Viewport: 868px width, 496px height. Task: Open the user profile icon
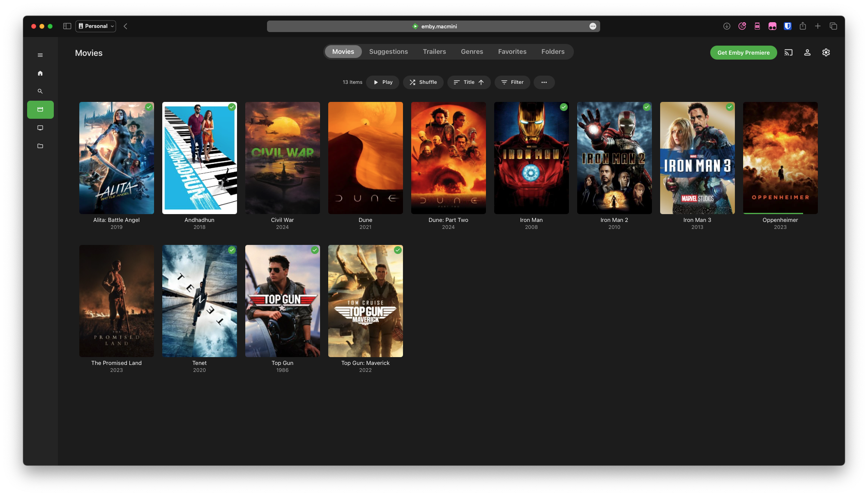(807, 53)
